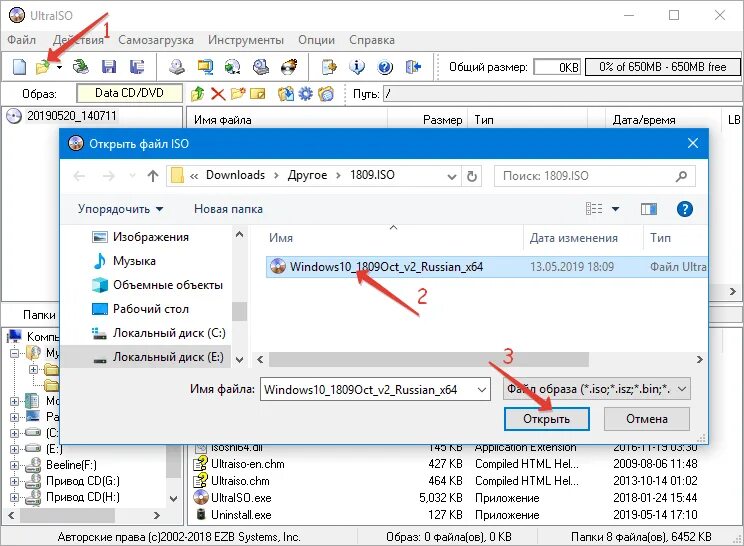Select image root 20190520_140711 in tree

point(72,116)
